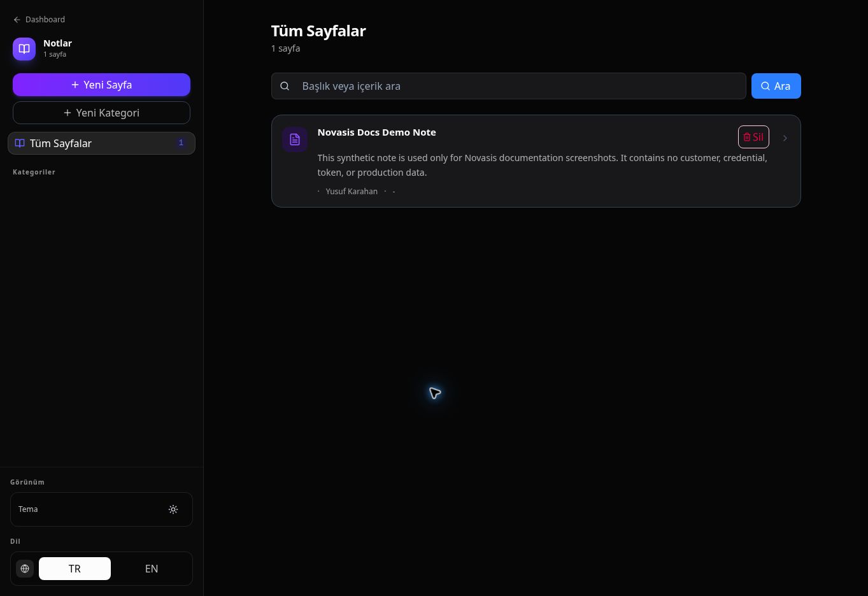Click the Kategoriler section heading
Viewport: 868px width, 596px height.
click(34, 172)
